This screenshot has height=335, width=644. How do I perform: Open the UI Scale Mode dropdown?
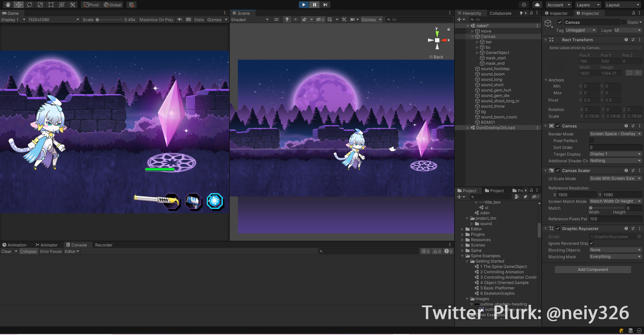point(615,178)
